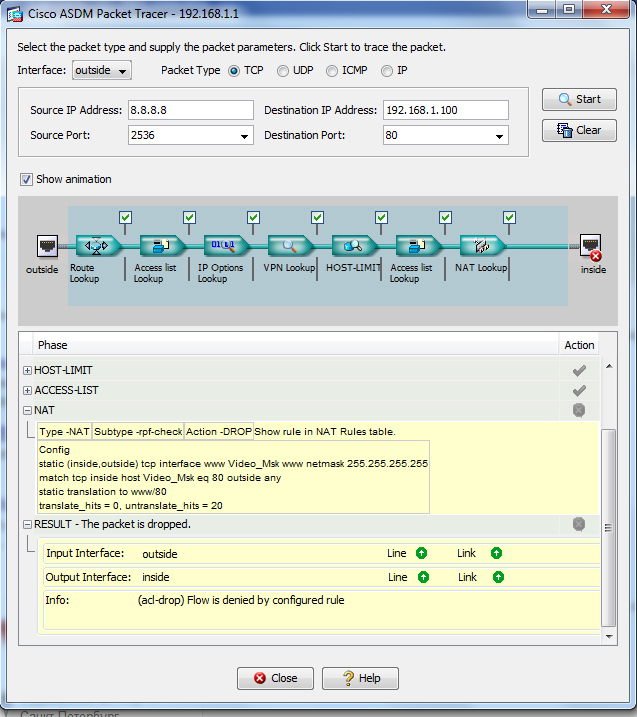Click the phase list scrollbar down arrow
Viewport: 637px width, 717px height.
[x=609, y=637]
